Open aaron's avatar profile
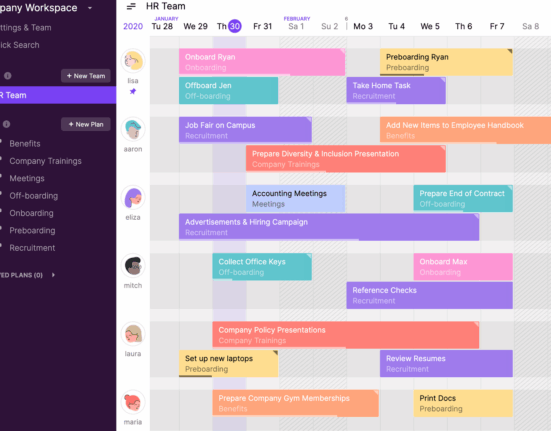Image resolution: width=551 pixels, height=431 pixels. [x=133, y=129]
